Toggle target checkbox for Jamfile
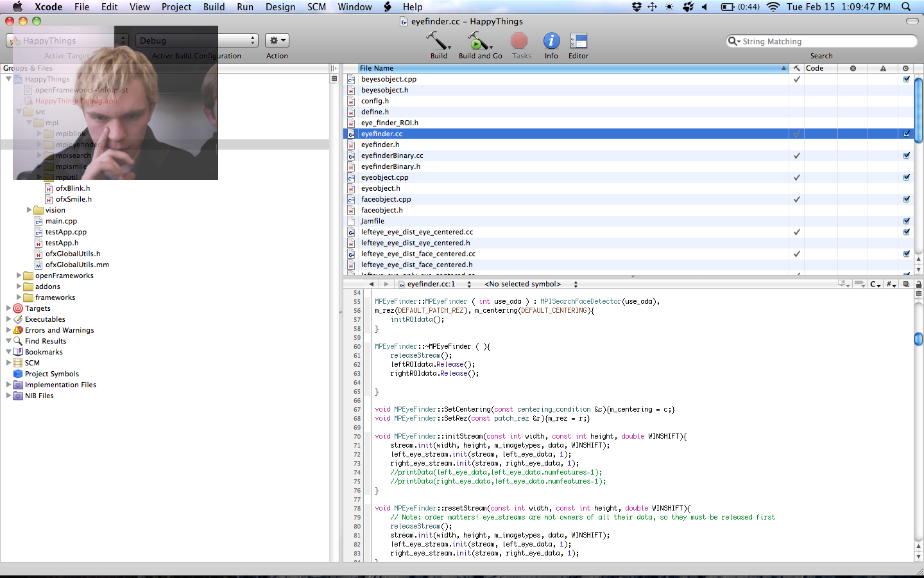 [x=907, y=222]
